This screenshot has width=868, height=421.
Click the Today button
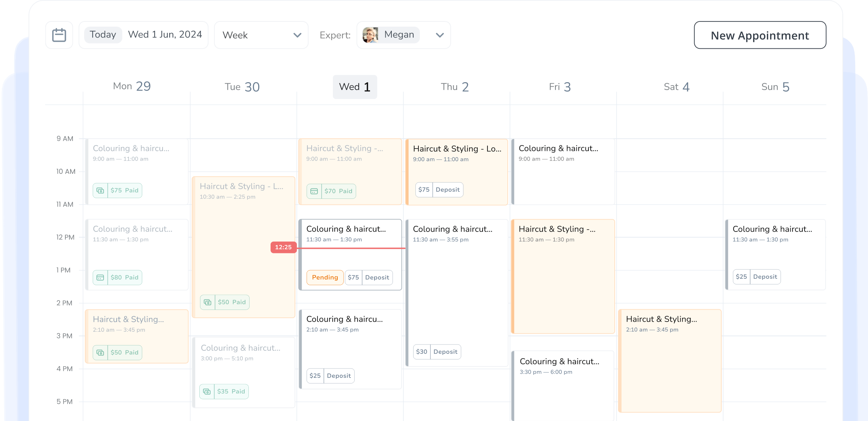pos(103,35)
